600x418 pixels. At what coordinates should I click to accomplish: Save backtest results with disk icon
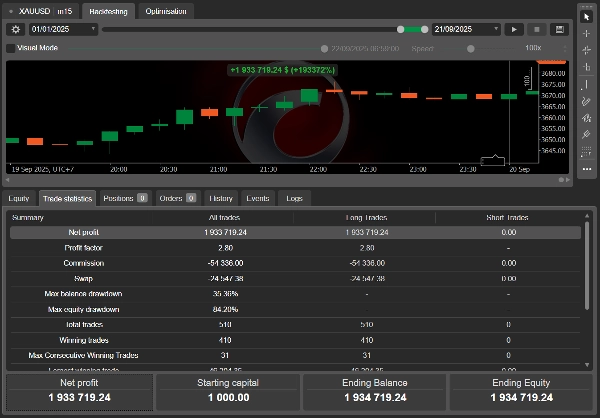[559, 29]
